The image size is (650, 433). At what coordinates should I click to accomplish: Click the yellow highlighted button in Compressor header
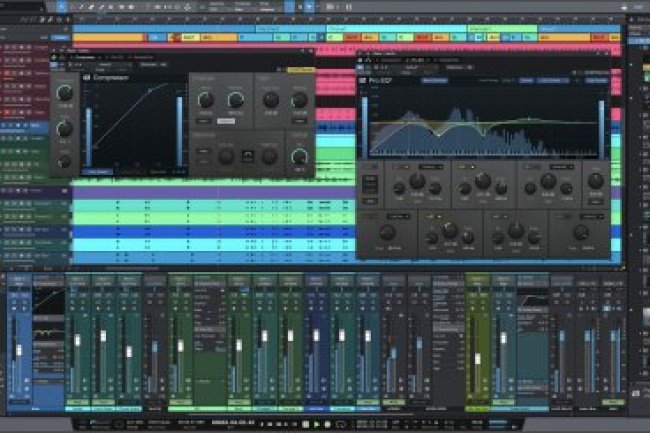tap(301, 70)
